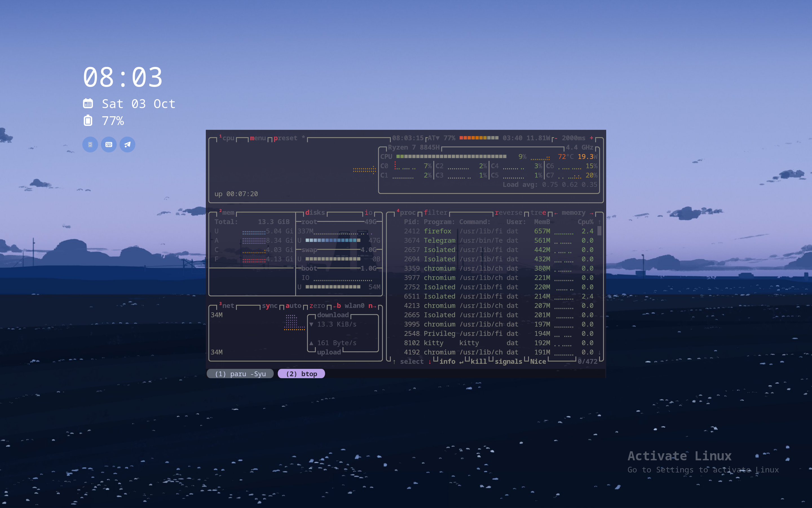This screenshot has width=812, height=508.
Task: Toggle reverse sorting in proc panel
Action: (509, 213)
